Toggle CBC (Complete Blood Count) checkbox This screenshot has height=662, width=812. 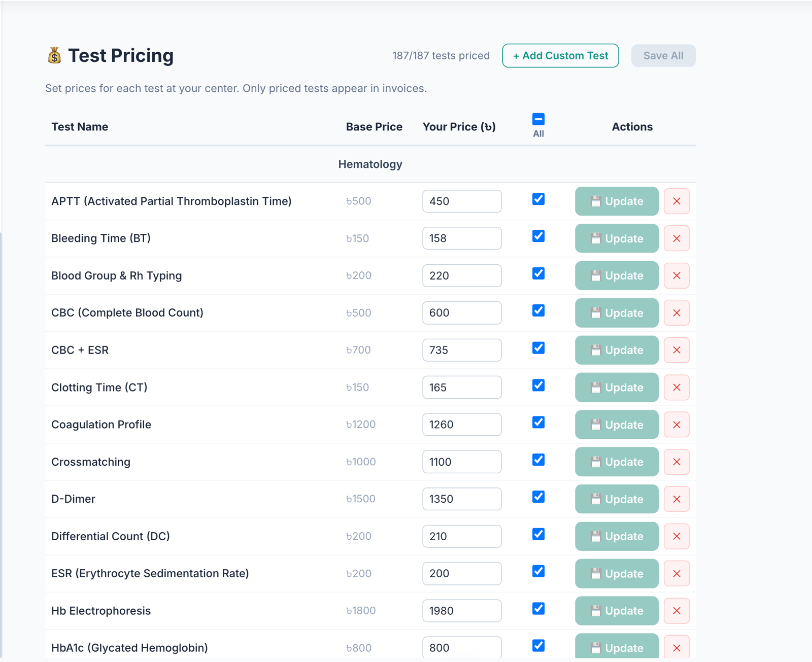538,310
